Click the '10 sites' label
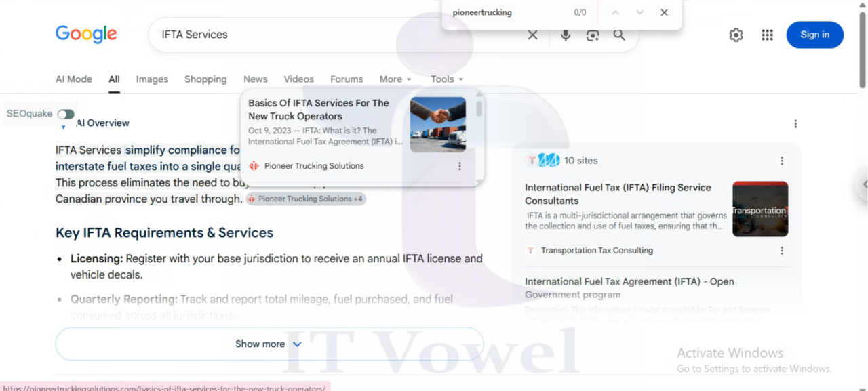Screen dimensions: 868x391 (581, 161)
